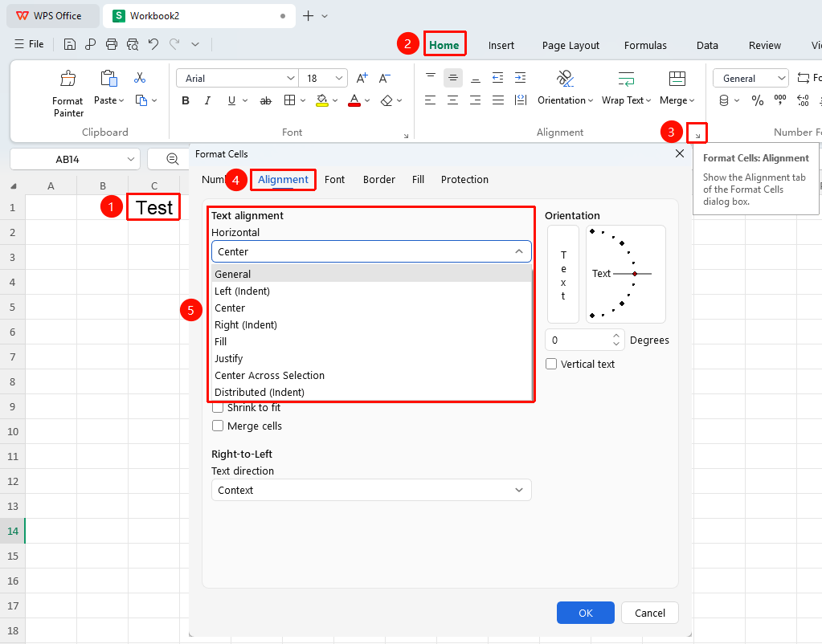Viewport: 822px width, 644px height.
Task: Toggle Bold formatting
Action: tap(186, 100)
